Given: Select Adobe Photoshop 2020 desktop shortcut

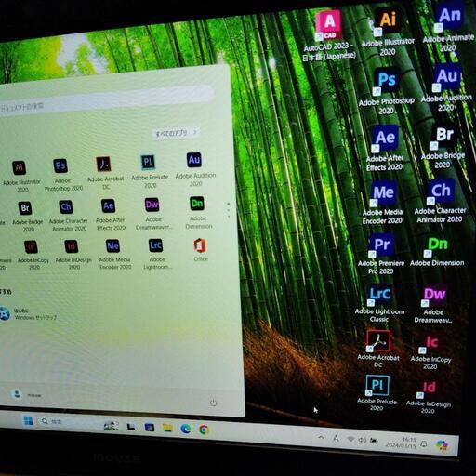Looking at the screenshot, I should point(387,91).
